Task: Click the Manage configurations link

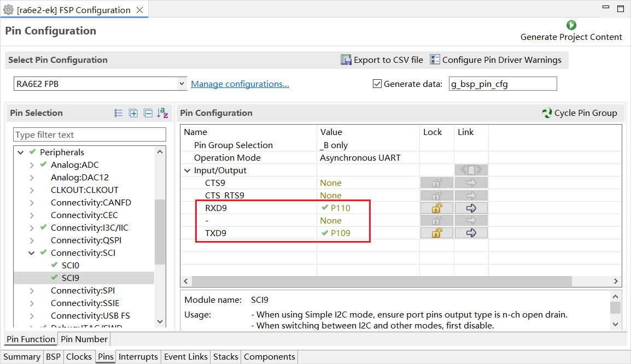Action: (239, 84)
